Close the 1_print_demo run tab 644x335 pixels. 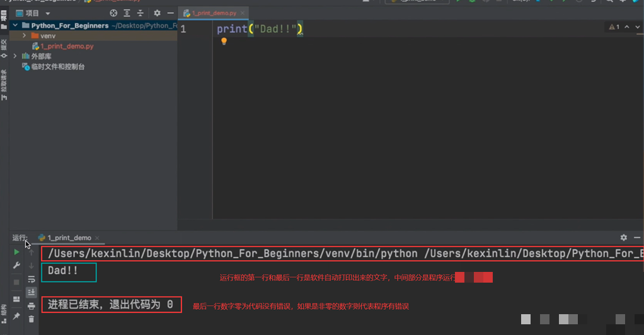97,238
